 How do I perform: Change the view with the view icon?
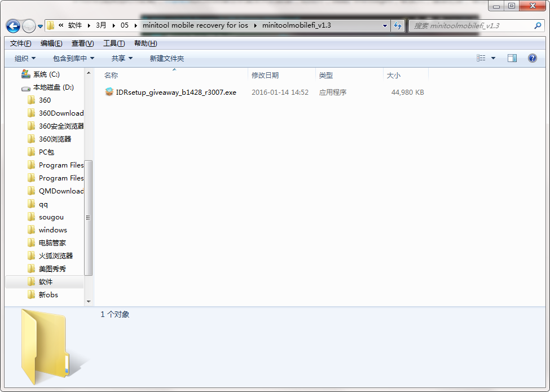tap(481, 58)
